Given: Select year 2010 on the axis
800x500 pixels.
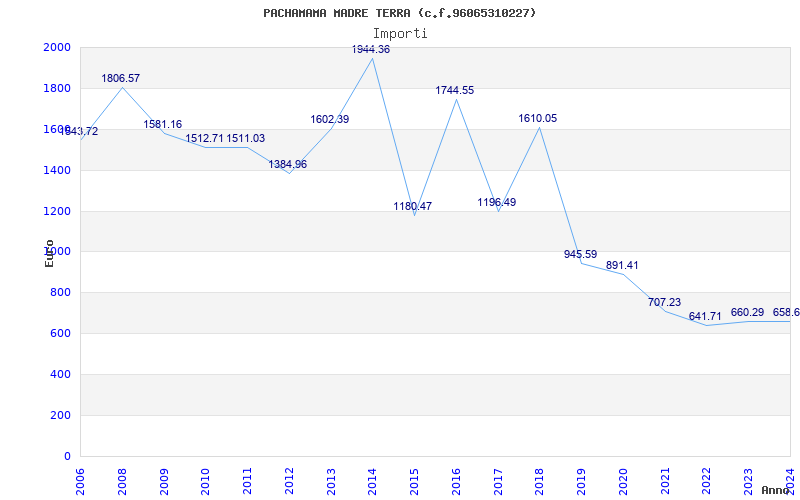Looking at the screenshot, I should coord(206,481).
